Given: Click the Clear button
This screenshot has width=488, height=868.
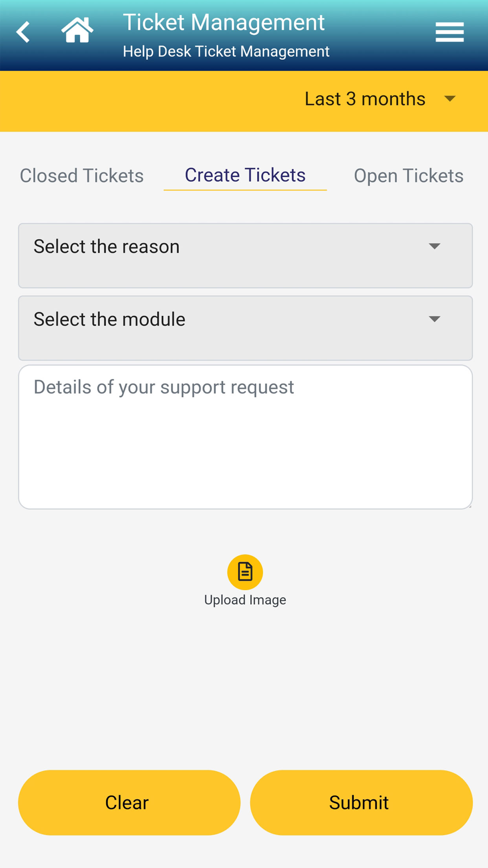Looking at the screenshot, I should click(129, 803).
